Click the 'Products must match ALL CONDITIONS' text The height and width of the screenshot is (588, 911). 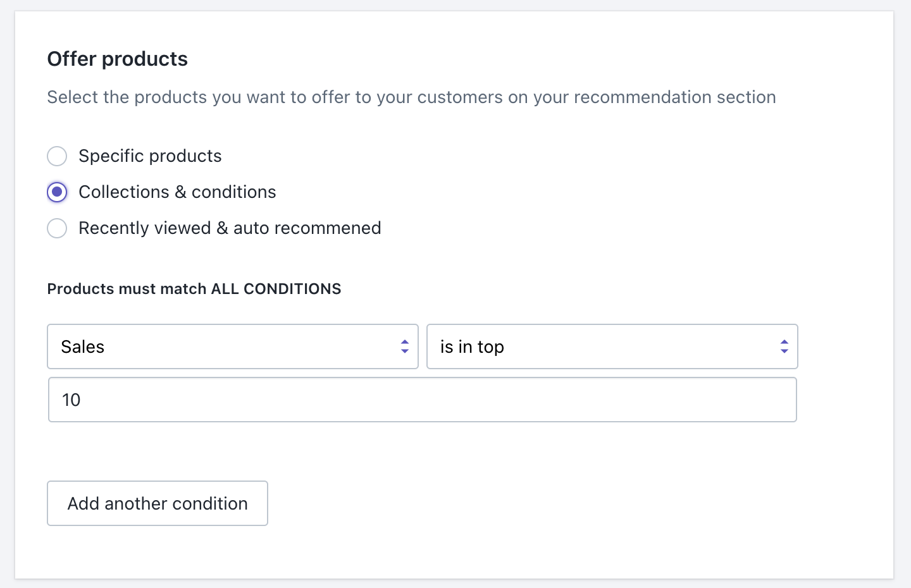tap(194, 289)
